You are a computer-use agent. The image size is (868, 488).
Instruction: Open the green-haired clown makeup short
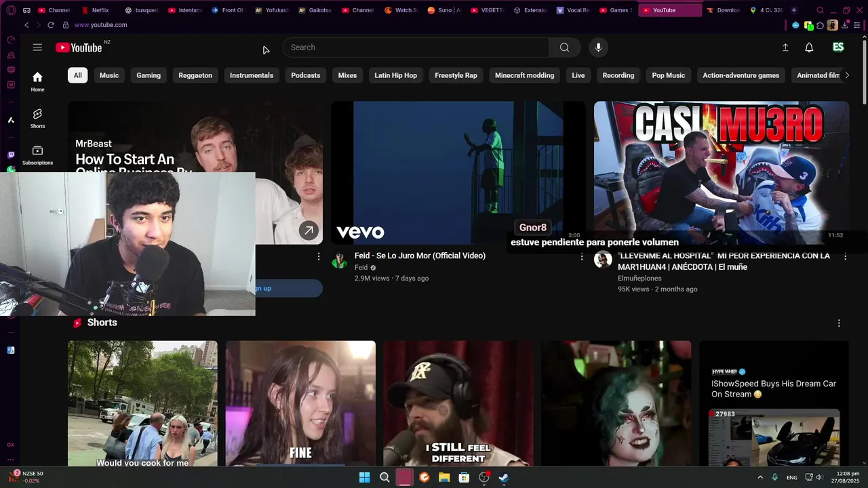click(x=616, y=403)
